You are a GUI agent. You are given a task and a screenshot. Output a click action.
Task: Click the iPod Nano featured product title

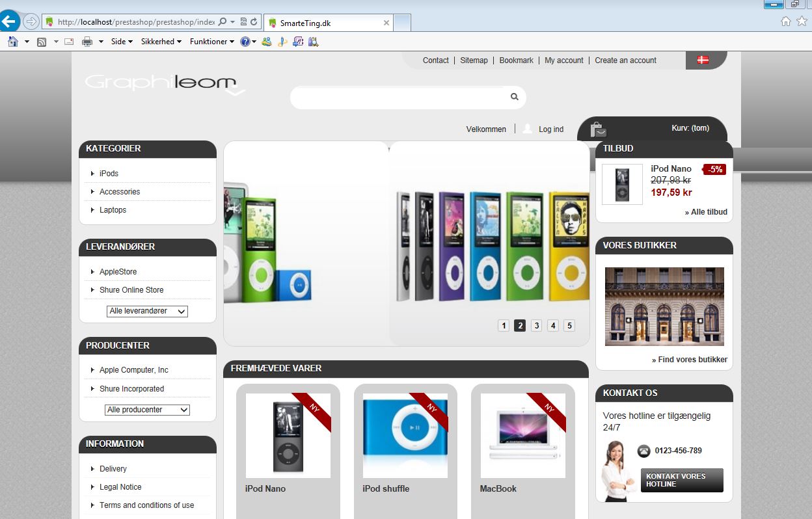pos(265,489)
